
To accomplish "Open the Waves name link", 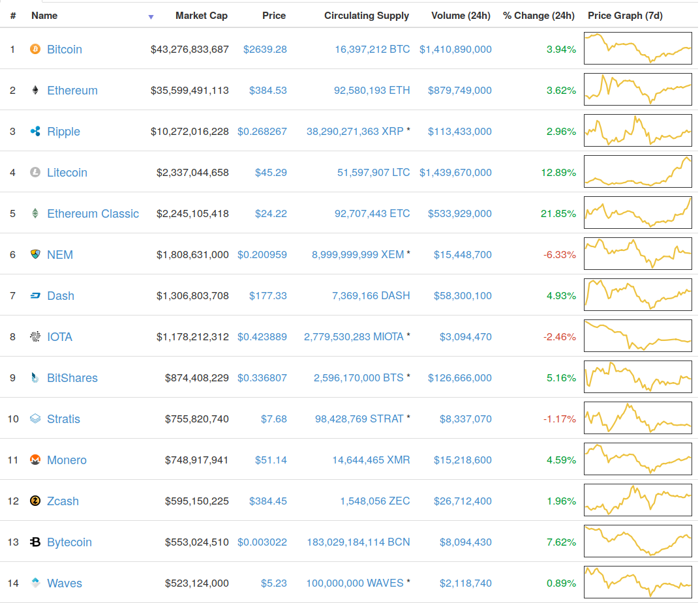I will pos(65,583).
